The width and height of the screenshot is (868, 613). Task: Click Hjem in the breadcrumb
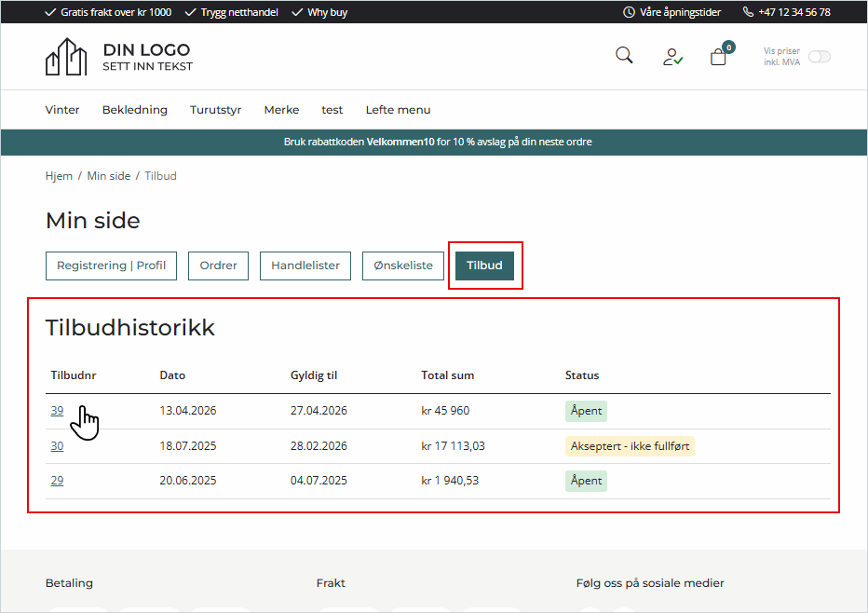(x=59, y=176)
